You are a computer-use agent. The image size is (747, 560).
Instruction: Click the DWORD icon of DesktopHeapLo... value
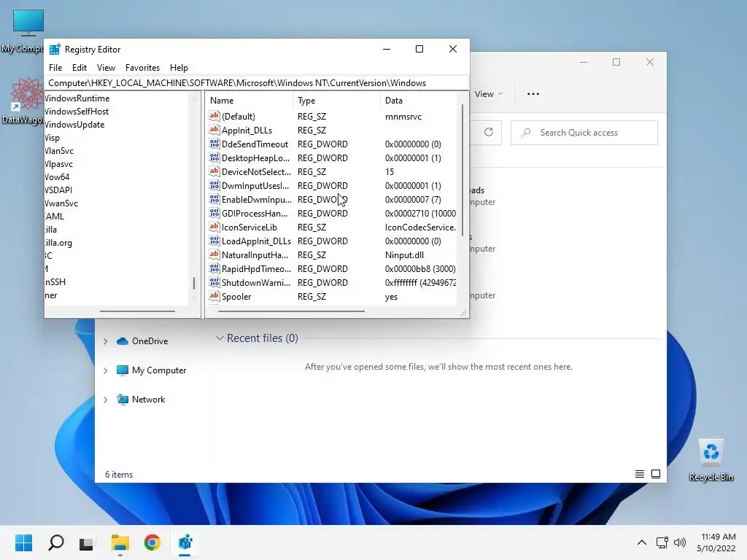[x=214, y=157]
